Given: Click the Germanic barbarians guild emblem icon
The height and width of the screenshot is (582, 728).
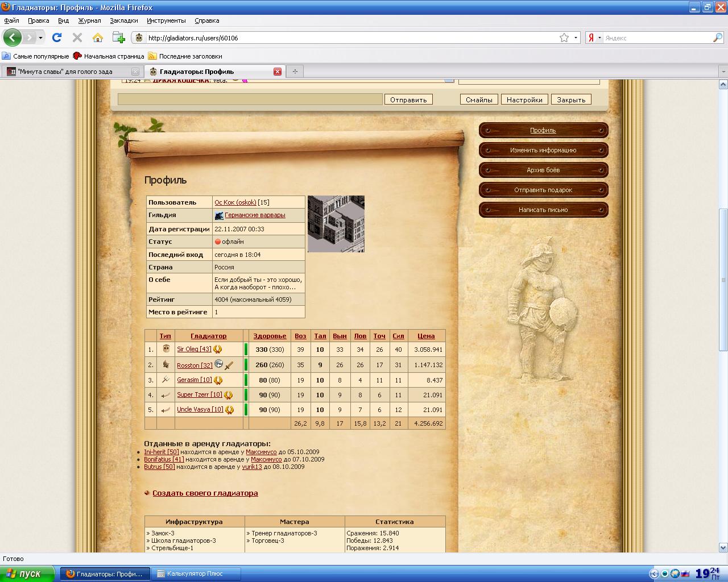Looking at the screenshot, I should pyautogui.click(x=219, y=215).
